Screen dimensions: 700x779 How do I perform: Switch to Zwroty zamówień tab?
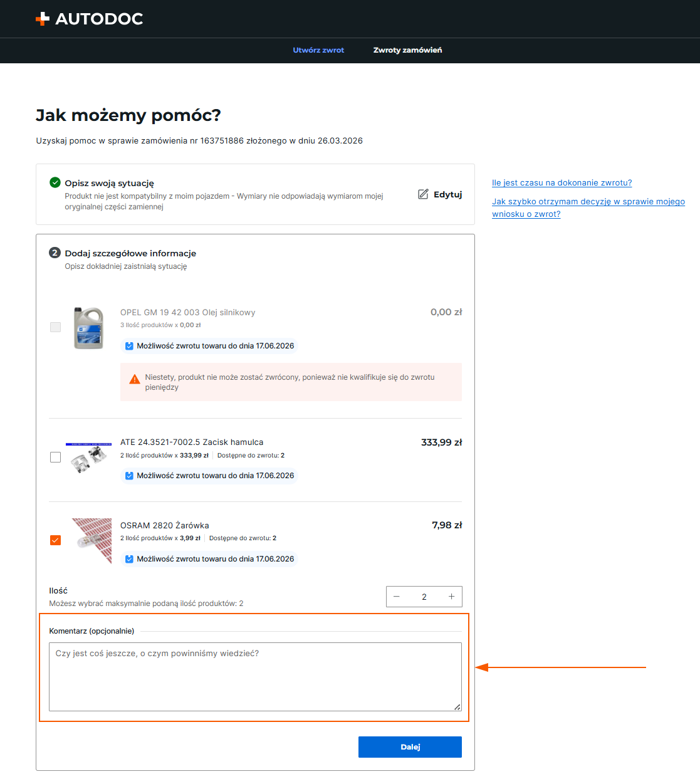point(407,50)
